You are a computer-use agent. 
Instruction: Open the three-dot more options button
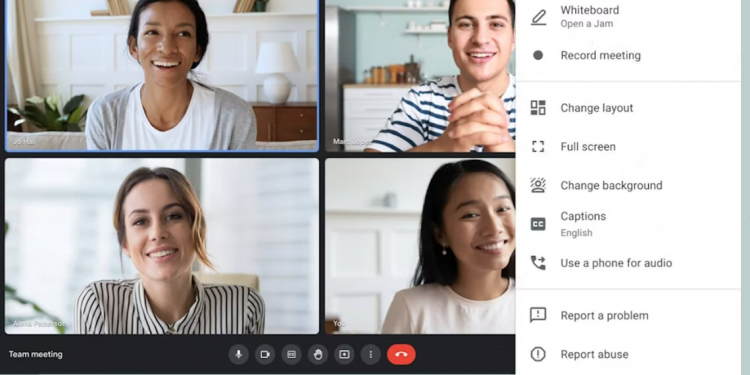tap(371, 354)
